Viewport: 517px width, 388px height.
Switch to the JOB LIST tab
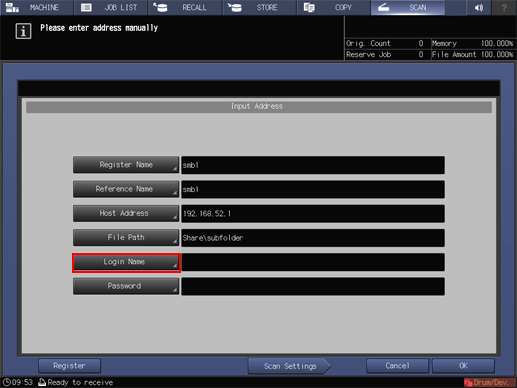tap(111, 7)
